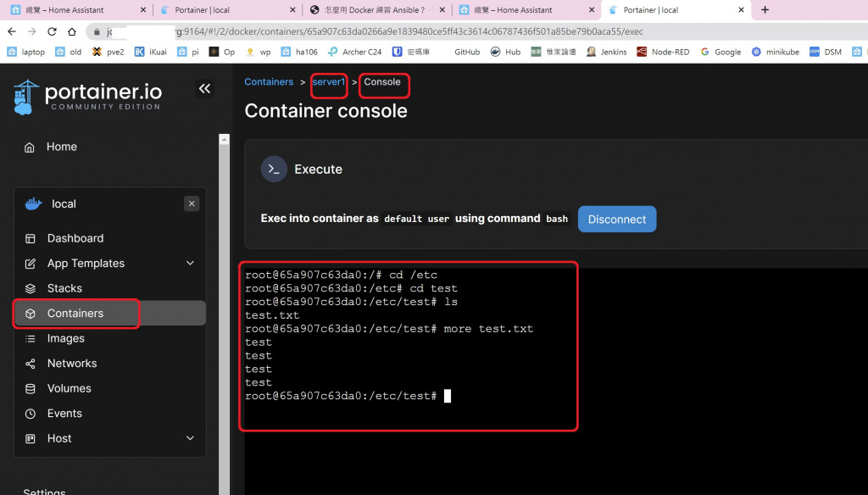Click the server1 breadcrumb link
This screenshot has width=868, height=495.
[x=328, y=82]
